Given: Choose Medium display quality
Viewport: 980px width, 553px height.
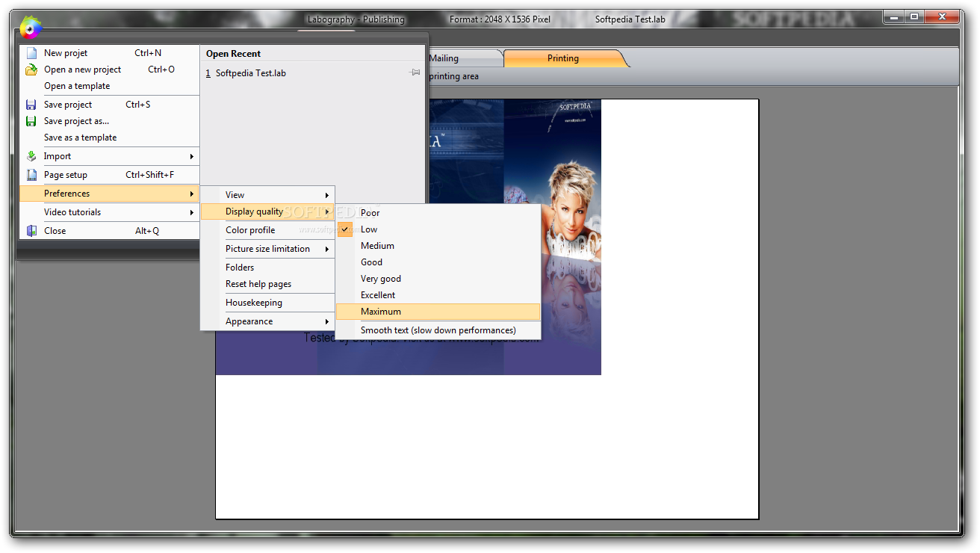Looking at the screenshot, I should [x=438, y=246].
